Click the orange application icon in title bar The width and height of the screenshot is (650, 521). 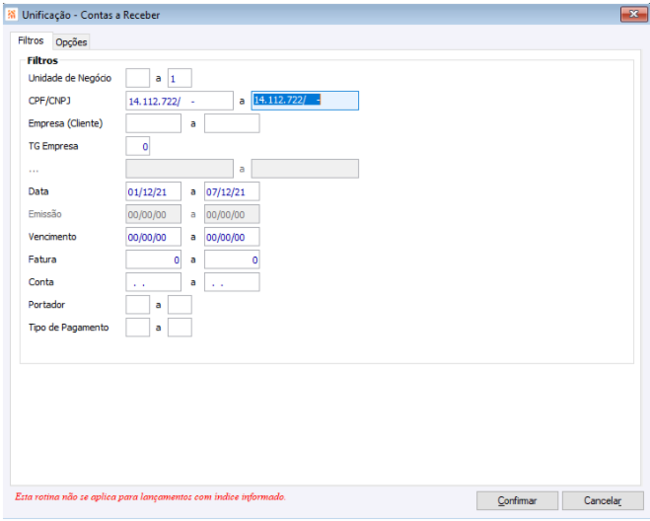point(12,15)
